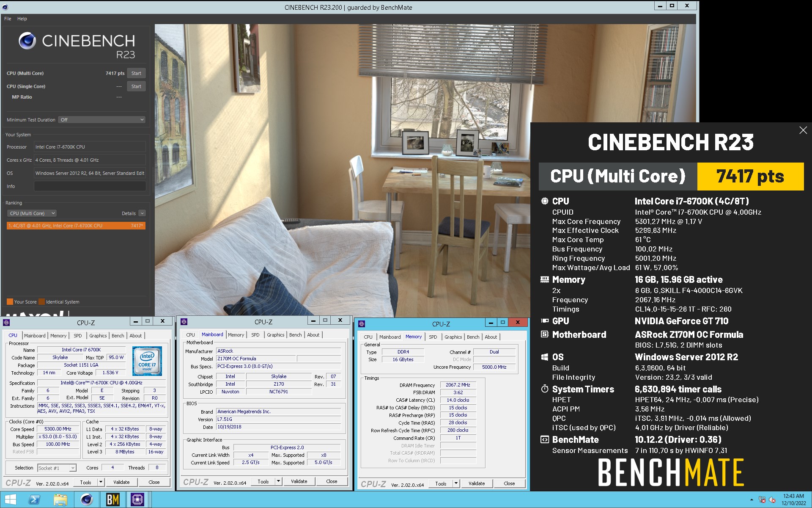
Task: Click first CPU-Z window title icon
Action: [x=6, y=323]
